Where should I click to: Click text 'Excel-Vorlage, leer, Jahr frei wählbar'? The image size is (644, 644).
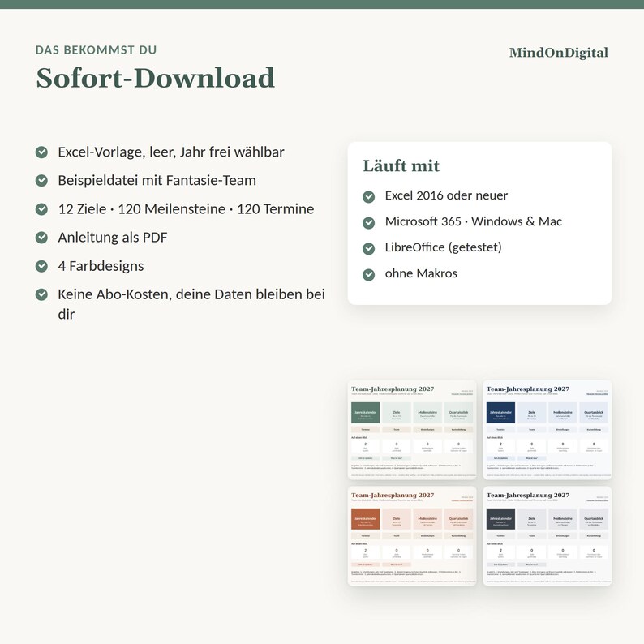pos(171,152)
